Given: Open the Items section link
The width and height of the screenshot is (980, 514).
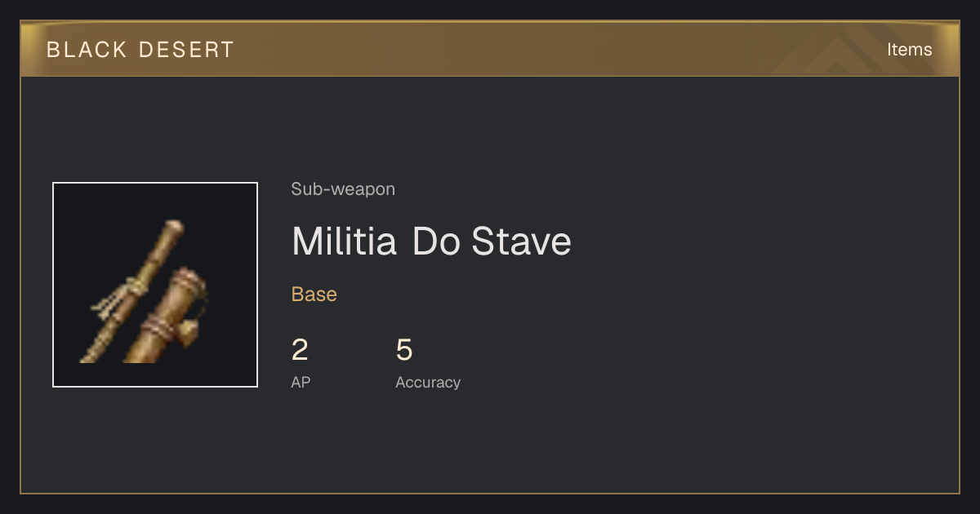Looking at the screenshot, I should click(909, 50).
